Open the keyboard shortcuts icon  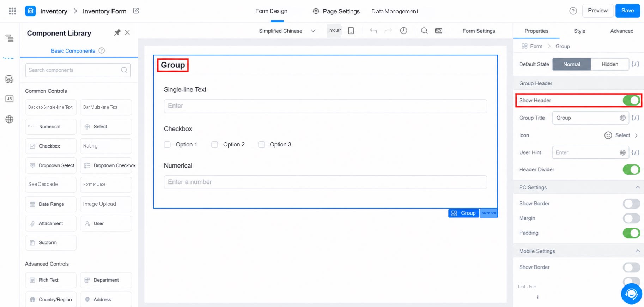(439, 31)
